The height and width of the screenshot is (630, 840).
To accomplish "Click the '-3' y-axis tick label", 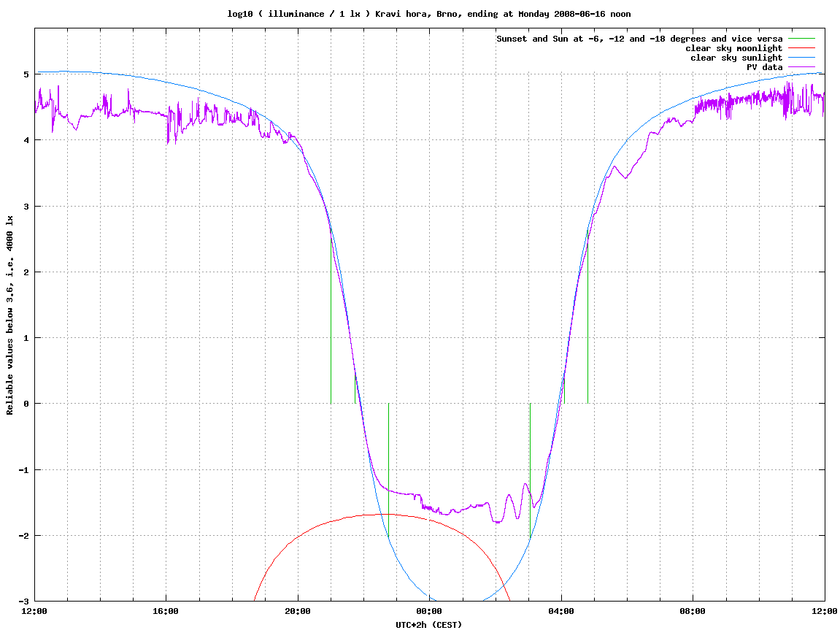I will pos(23,601).
